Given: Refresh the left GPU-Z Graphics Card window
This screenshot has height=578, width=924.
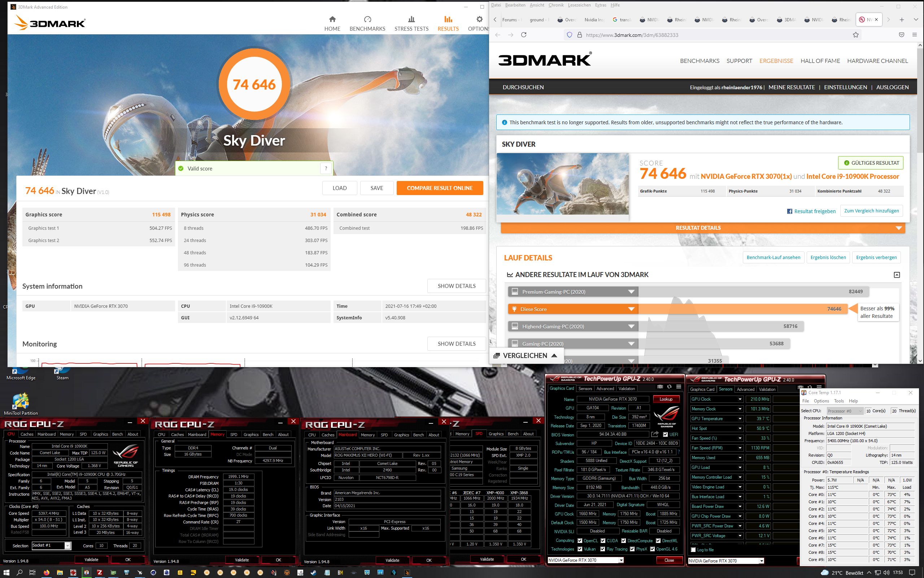Looking at the screenshot, I should (x=670, y=387).
